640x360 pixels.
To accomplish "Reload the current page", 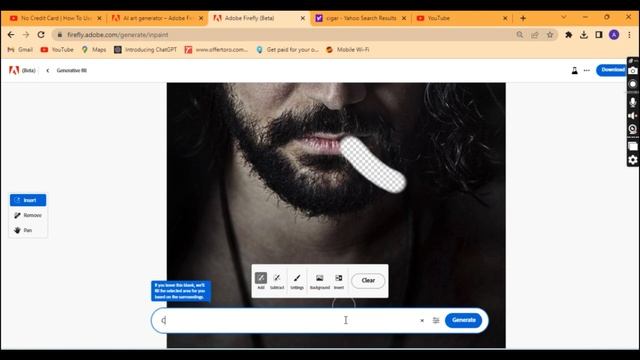I will click(x=41, y=35).
